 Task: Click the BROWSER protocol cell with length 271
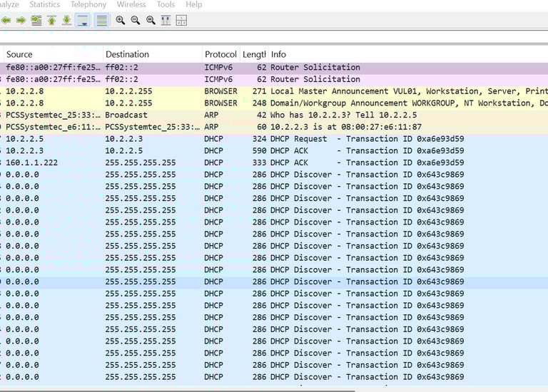(x=221, y=91)
